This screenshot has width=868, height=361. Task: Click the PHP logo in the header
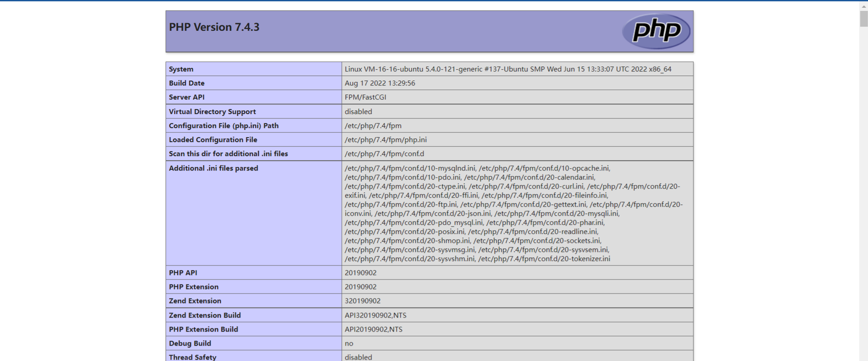point(656,31)
